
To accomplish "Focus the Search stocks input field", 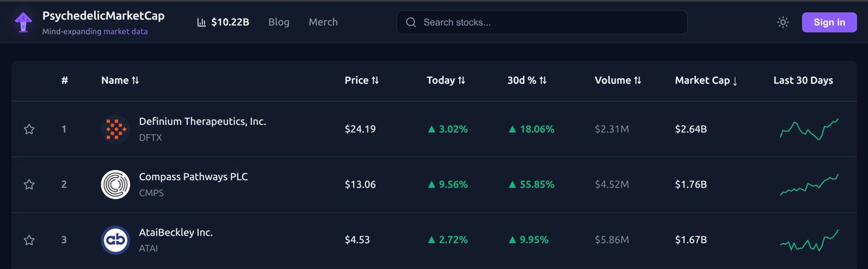I will [x=542, y=22].
